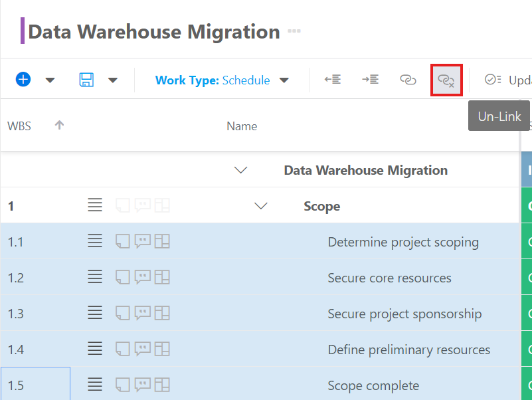Screen dimensions: 532x400
Task: Select the Define preliminary resources task
Action: [x=409, y=350]
